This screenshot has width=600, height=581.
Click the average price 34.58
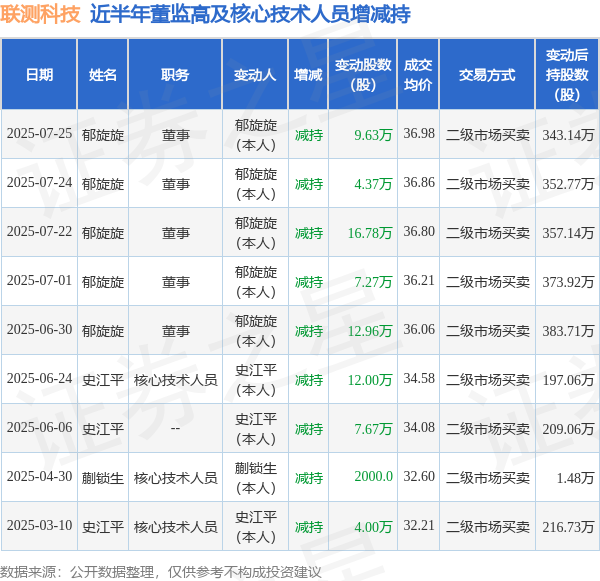coord(419,379)
